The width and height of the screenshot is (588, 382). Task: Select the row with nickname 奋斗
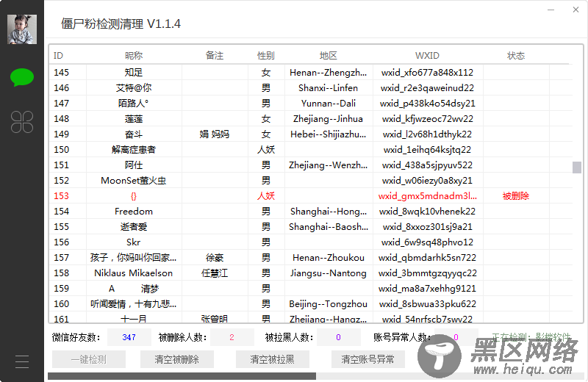click(x=310, y=134)
